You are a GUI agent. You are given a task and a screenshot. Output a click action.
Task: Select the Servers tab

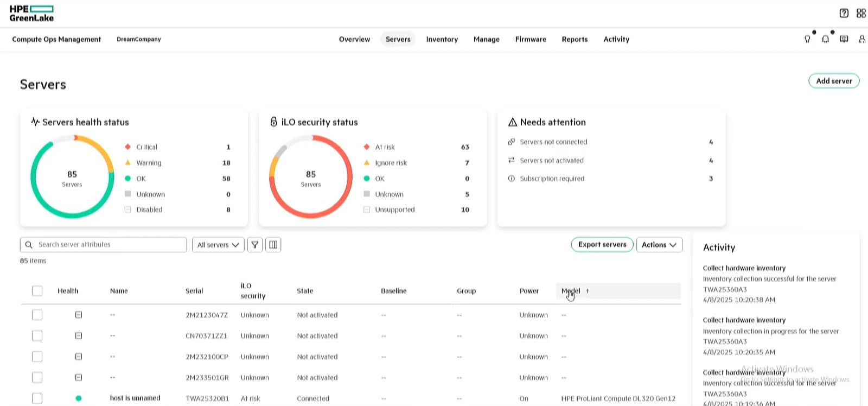(x=398, y=39)
